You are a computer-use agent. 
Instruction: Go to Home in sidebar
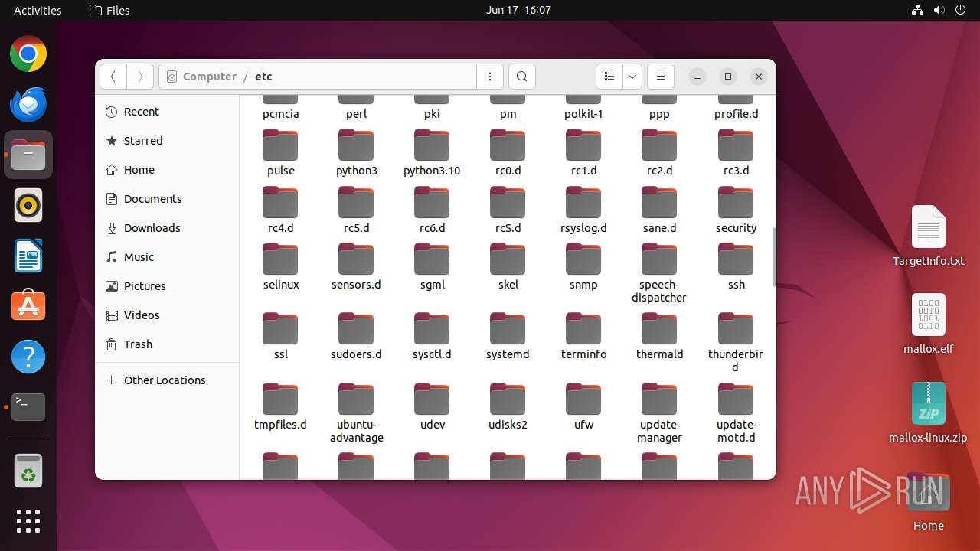click(x=167, y=170)
